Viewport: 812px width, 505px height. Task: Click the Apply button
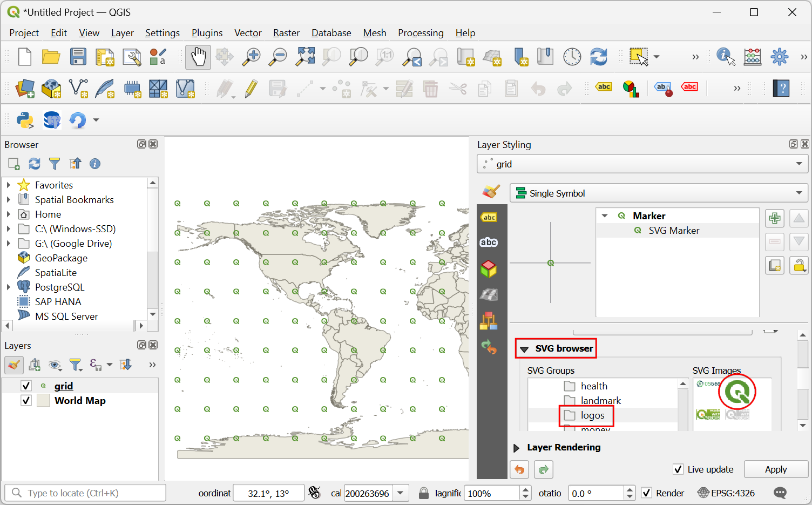pyautogui.click(x=775, y=469)
